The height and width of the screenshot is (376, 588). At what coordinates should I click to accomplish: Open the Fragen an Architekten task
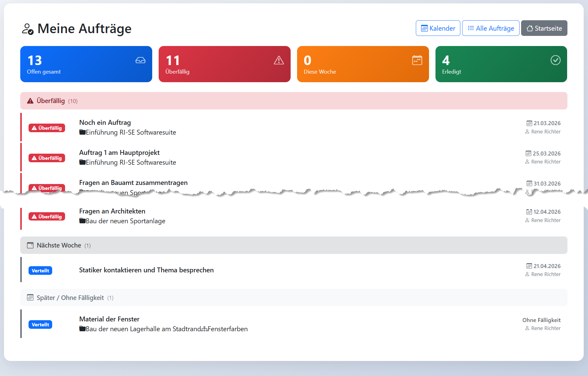click(112, 211)
